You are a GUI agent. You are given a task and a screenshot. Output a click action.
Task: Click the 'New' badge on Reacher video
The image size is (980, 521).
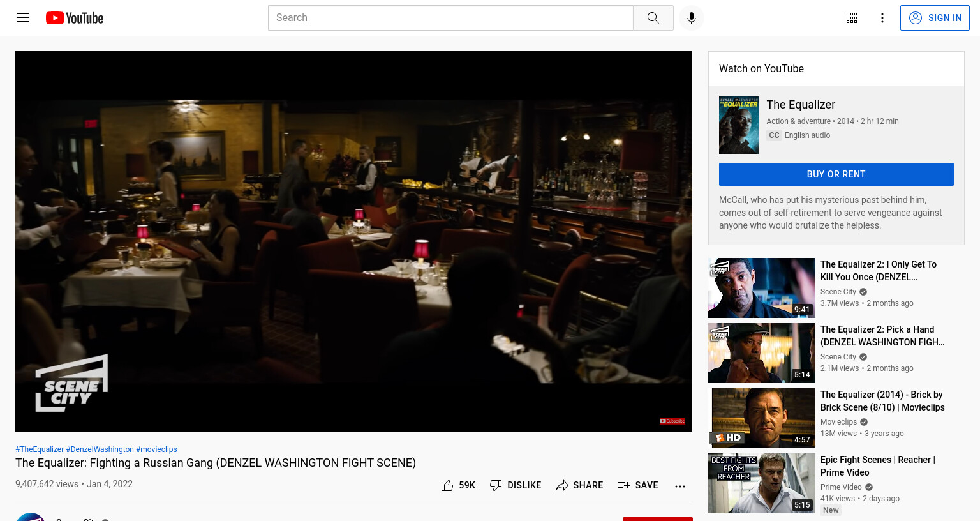(831, 510)
